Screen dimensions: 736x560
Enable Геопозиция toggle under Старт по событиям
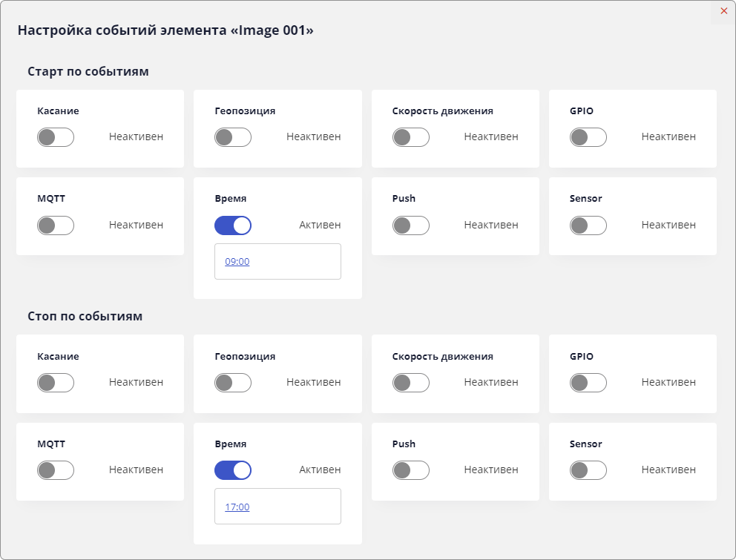233,137
